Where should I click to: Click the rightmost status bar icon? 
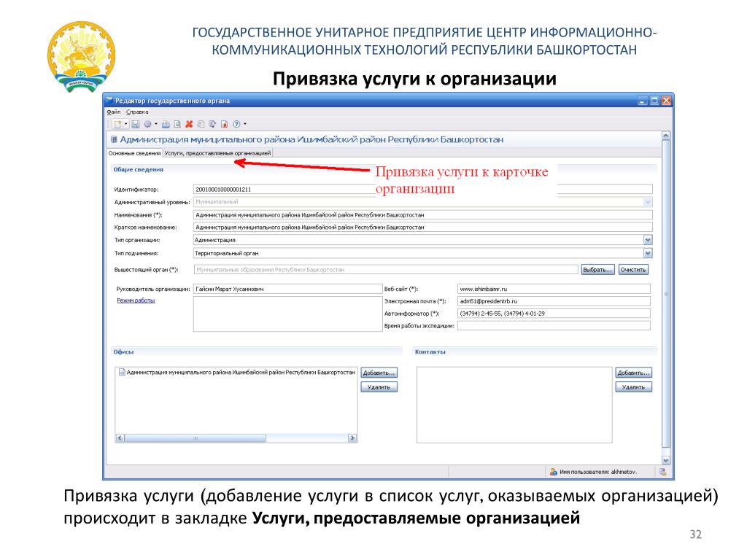tap(662, 472)
